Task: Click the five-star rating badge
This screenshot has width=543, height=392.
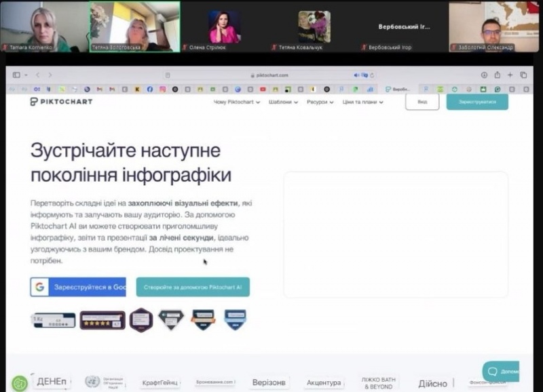Action: 102,320
